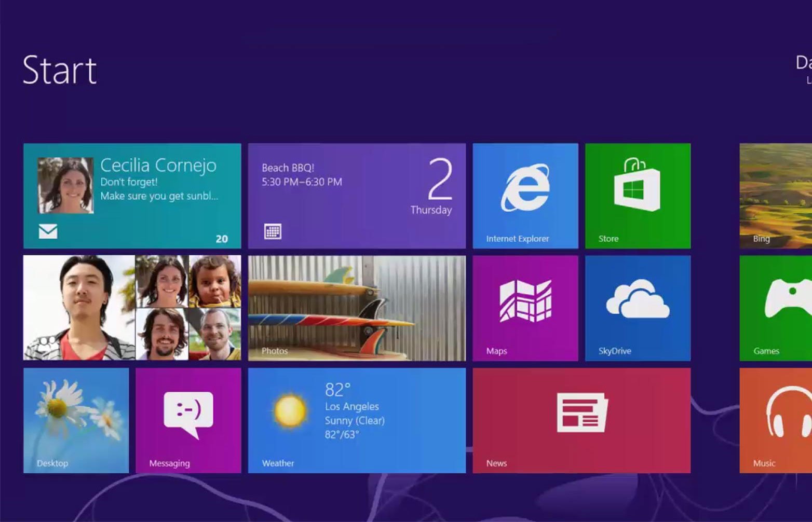
Task: Launch the Maps tile
Action: click(x=525, y=308)
